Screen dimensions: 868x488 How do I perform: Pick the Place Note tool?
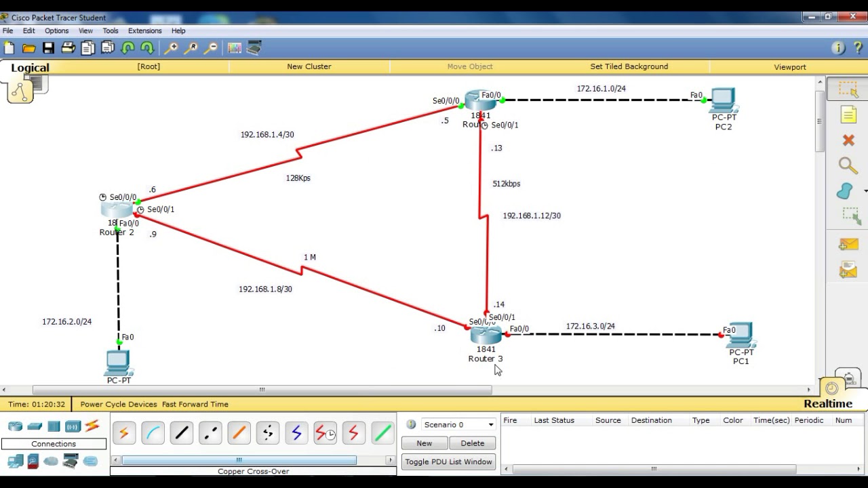point(848,115)
